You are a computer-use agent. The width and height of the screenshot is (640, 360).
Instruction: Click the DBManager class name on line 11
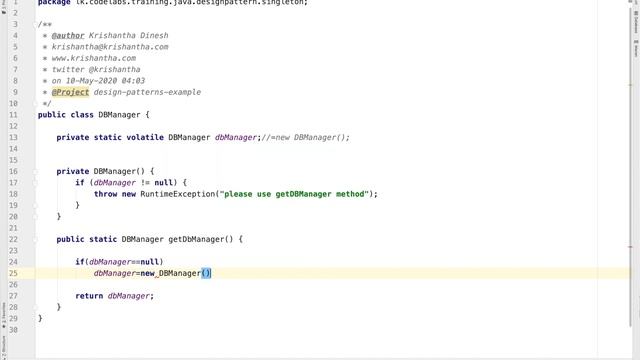pyautogui.click(x=119, y=115)
